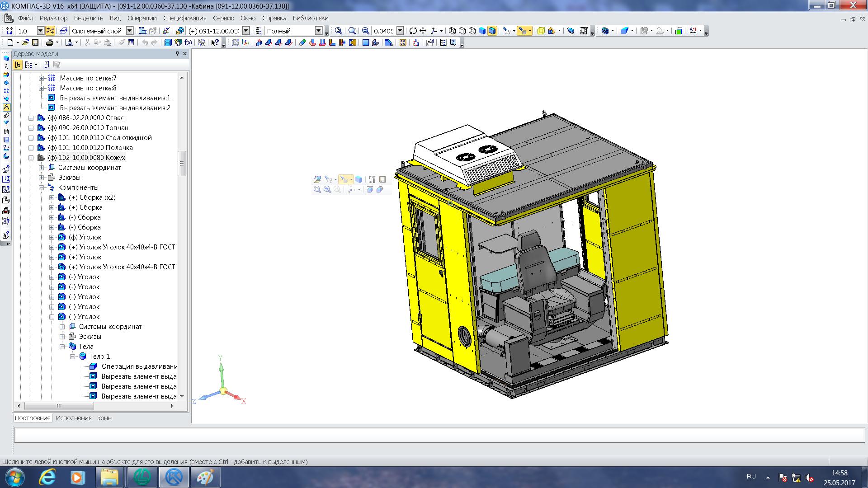Click the Save document icon

pyautogui.click(x=35, y=42)
